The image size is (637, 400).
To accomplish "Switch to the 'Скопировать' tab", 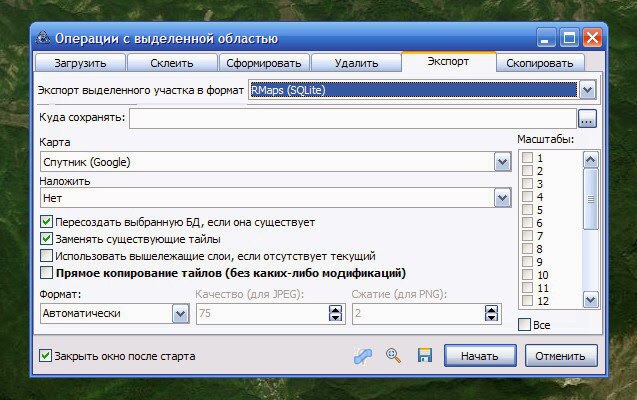I will tap(540, 63).
